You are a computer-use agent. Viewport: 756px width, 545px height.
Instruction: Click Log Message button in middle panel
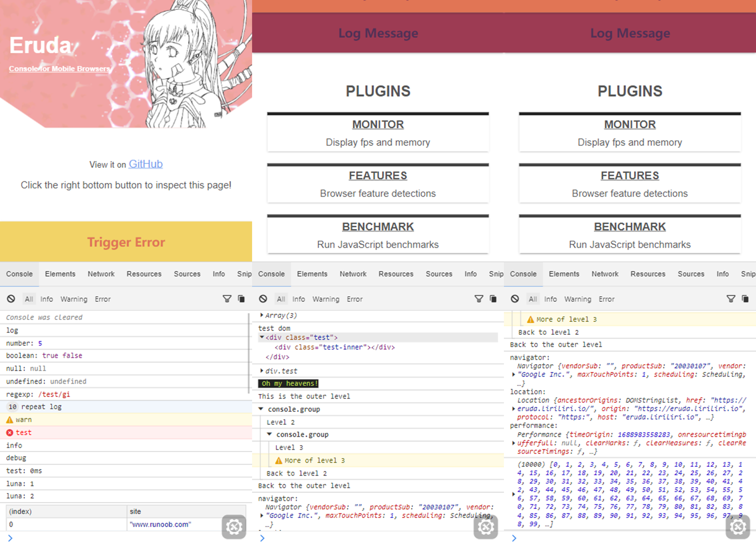tap(378, 33)
